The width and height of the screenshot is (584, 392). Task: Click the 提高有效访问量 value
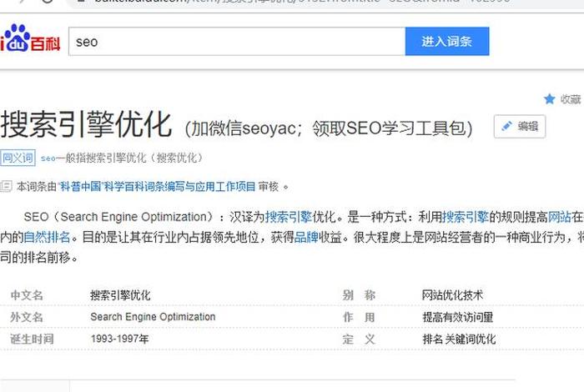tap(458, 317)
